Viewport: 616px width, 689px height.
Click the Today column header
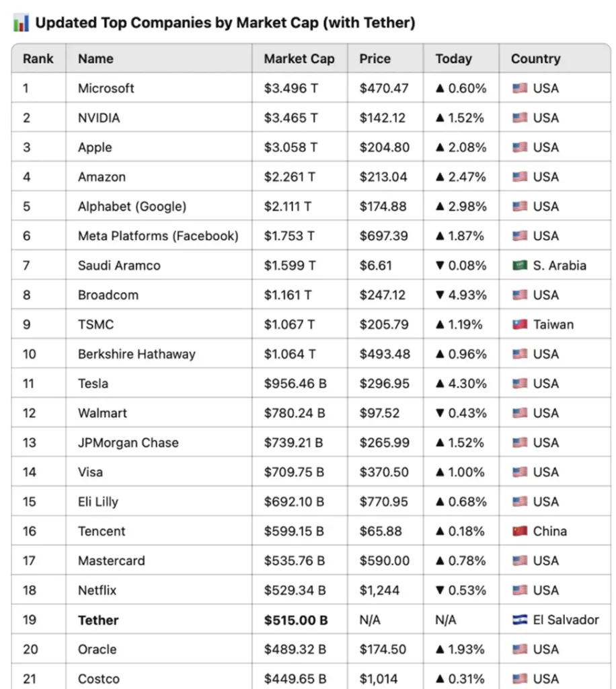(x=453, y=59)
